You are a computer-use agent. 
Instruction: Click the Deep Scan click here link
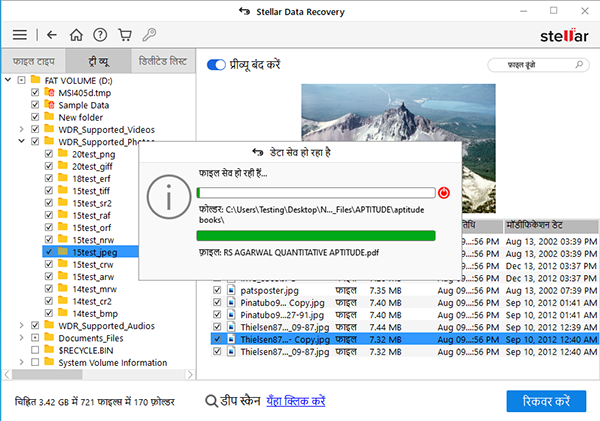click(296, 401)
